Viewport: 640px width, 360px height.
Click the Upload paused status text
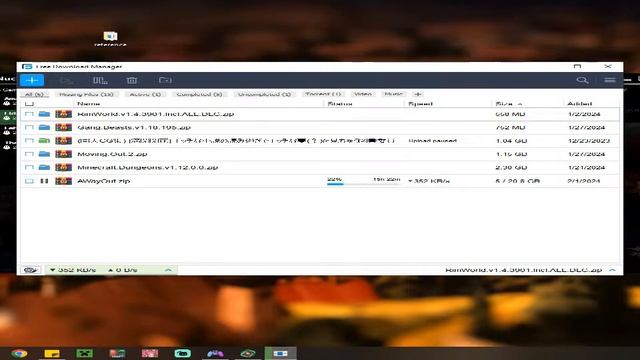[x=432, y=140]
